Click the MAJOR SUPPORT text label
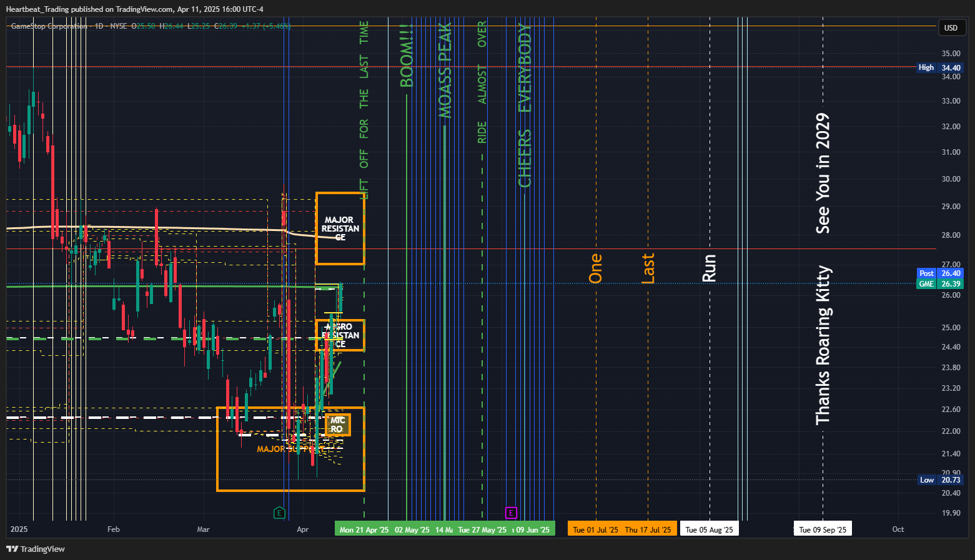Image resolution: width=975 pixels, height=560 pixels. [289, 449]
